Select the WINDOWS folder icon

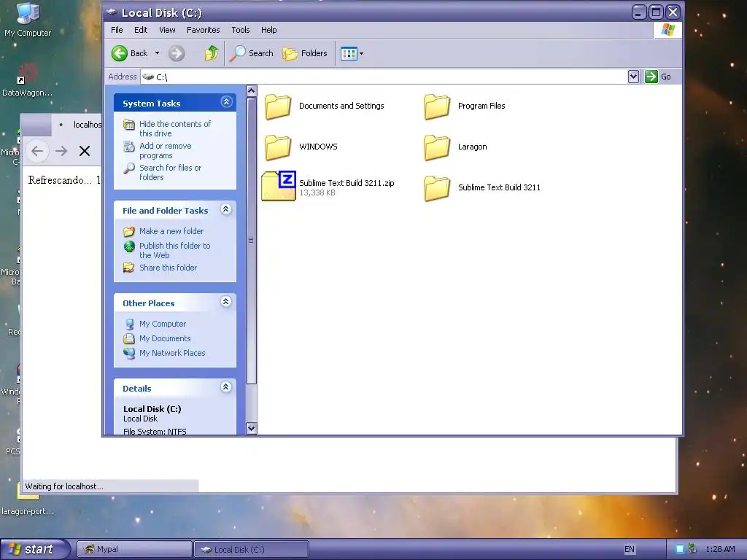pyautogui.click(x=278, y=147)
